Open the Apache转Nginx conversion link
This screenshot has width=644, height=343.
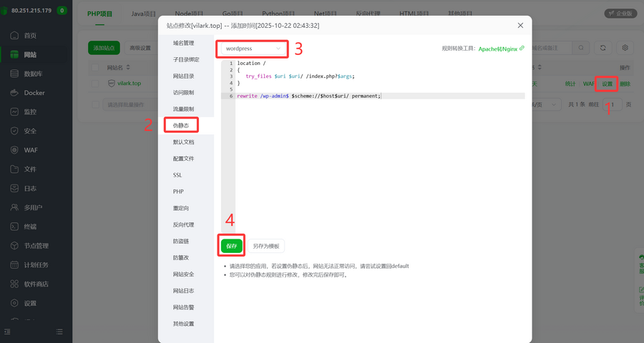(501, 49)
